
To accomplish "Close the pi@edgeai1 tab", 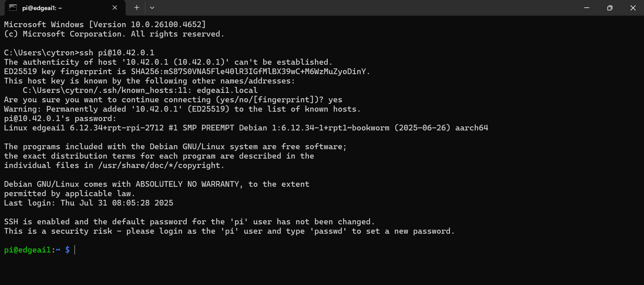I will tap(114, 7).
